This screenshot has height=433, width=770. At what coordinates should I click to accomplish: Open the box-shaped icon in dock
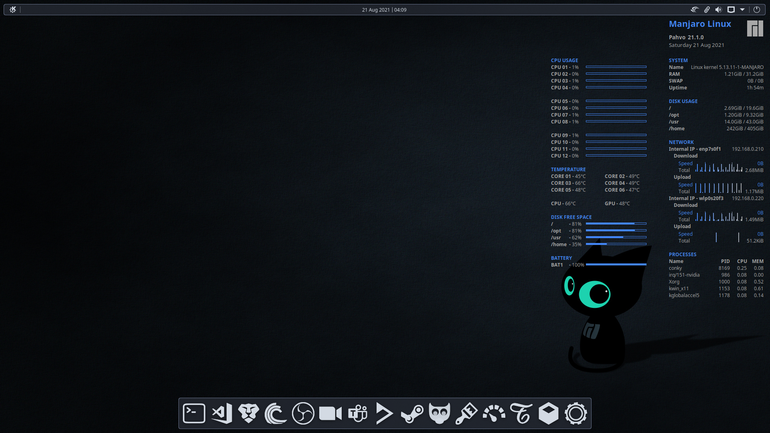549,413
